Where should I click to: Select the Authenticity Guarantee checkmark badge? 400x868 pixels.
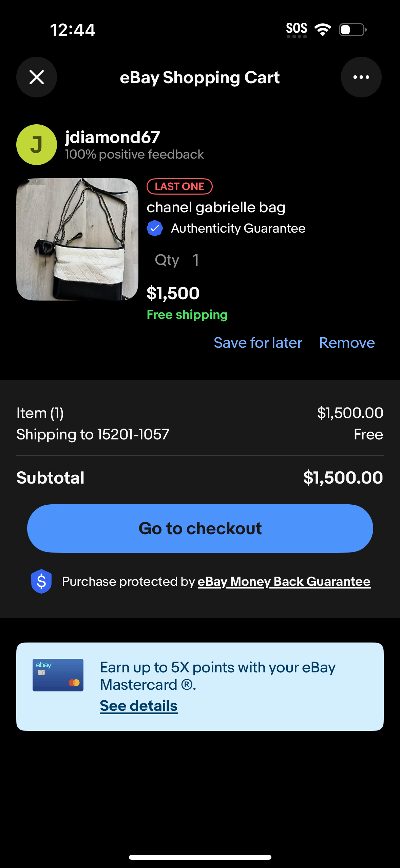pyautogui.click(x=155, y=228)
